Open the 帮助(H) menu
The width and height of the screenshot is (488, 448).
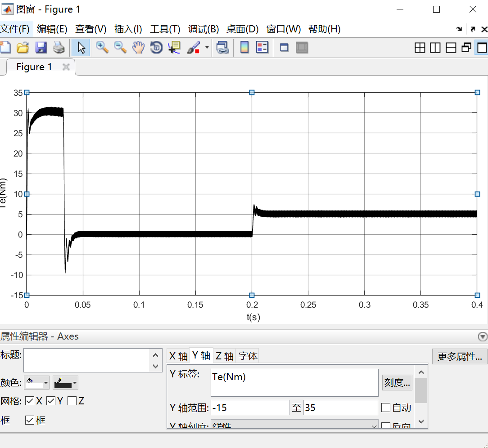coord(324,29)
